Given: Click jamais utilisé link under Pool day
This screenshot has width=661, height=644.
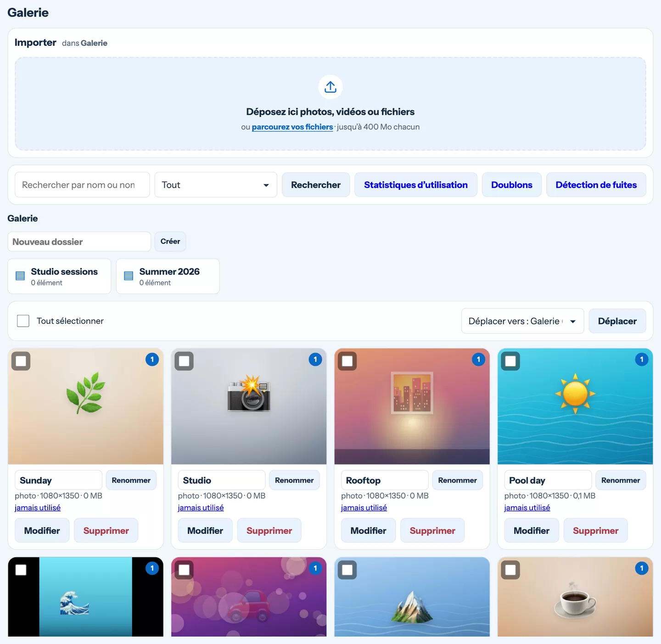Looking at the screenshot, I should pyautogui.click(x=527, y=508).
